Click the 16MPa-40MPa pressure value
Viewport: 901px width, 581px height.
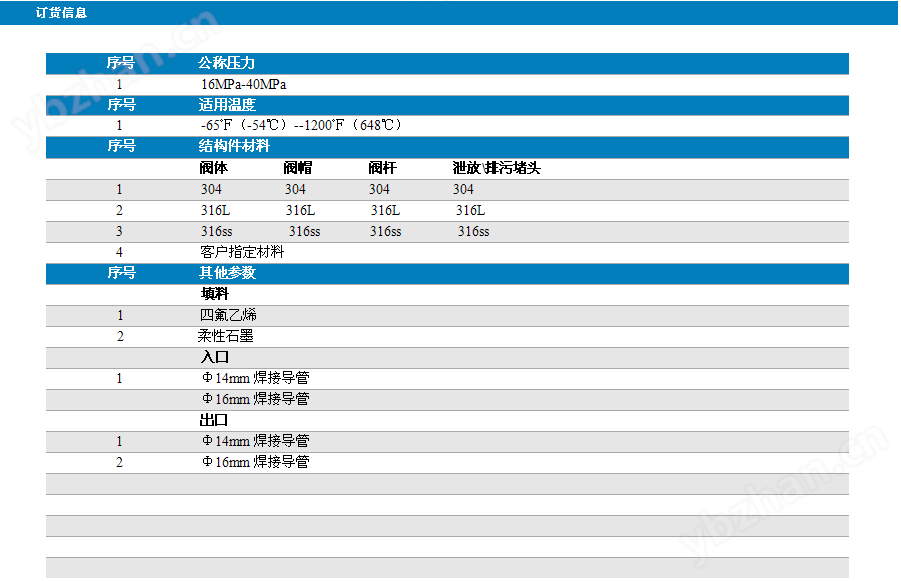pyautogui.click(x=243, y=85)
